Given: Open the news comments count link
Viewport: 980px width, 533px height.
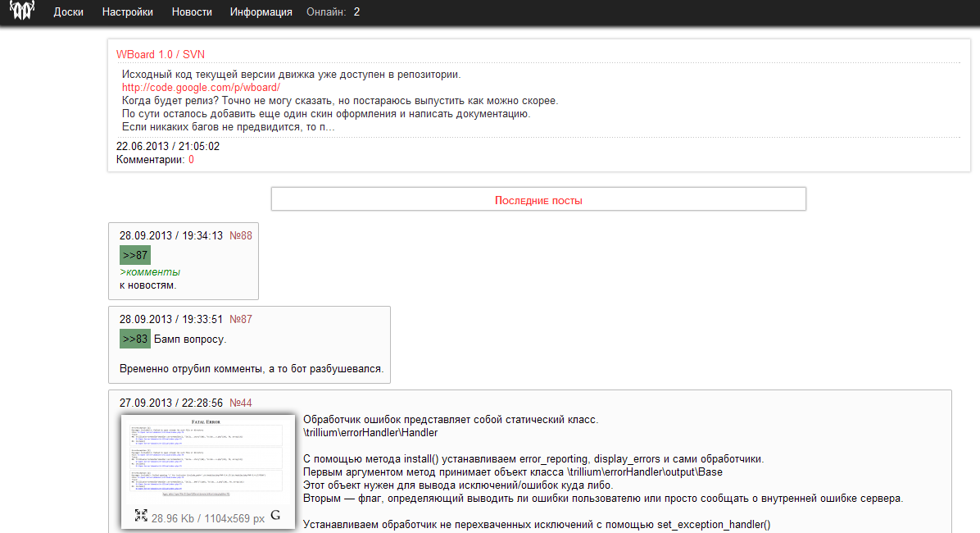Looking at the screenshot, I should [x=191, y=160].
